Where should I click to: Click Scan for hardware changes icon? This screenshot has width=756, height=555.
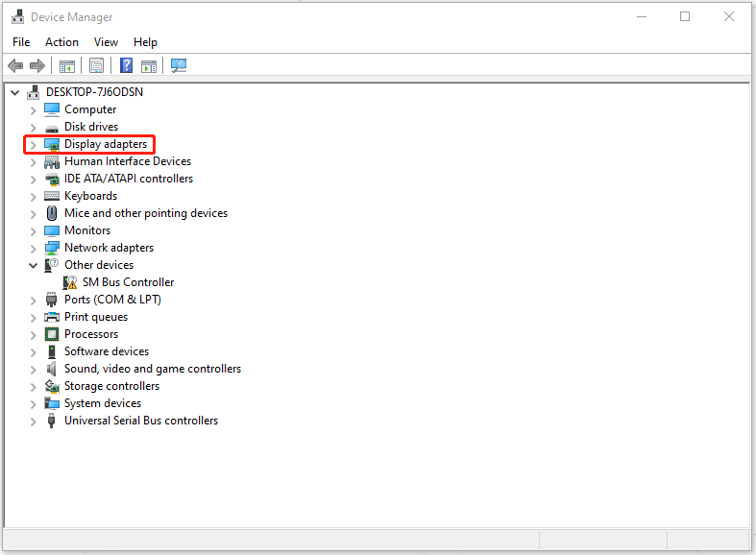pyautogui.click(x=179, y=65)
